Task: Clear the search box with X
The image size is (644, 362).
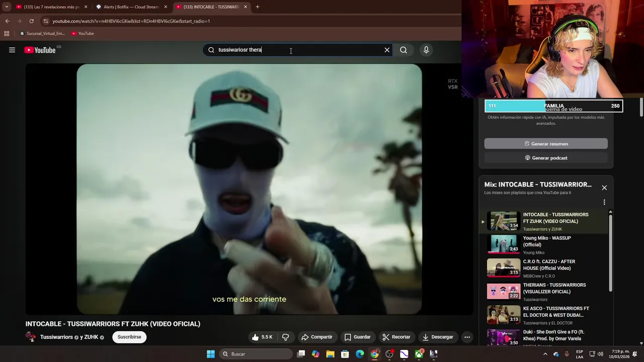Action: pos(387,50)
